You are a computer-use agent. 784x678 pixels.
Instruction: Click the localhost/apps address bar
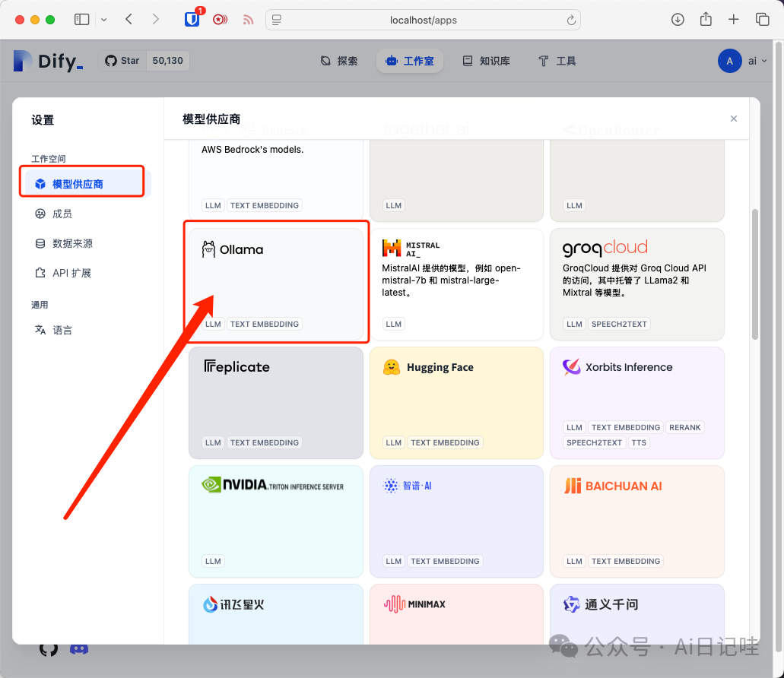[423, 20]
